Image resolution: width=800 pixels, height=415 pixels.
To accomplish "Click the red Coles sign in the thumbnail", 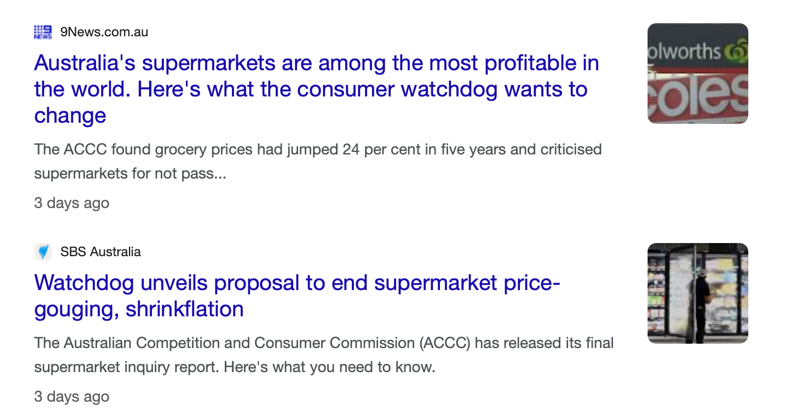I will (x=698, y=98).
